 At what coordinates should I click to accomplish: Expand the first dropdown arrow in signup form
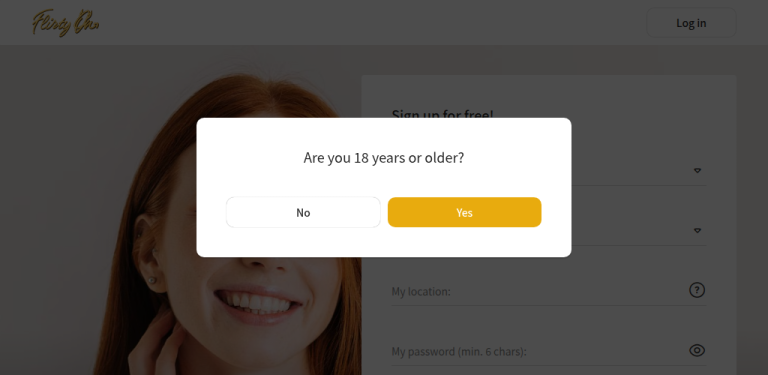point(697,171)
